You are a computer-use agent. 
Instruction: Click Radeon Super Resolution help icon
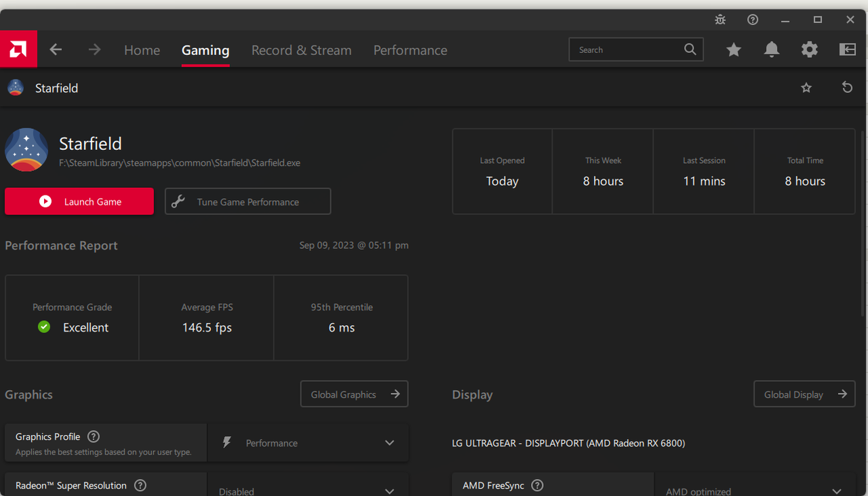click(140, 485)
